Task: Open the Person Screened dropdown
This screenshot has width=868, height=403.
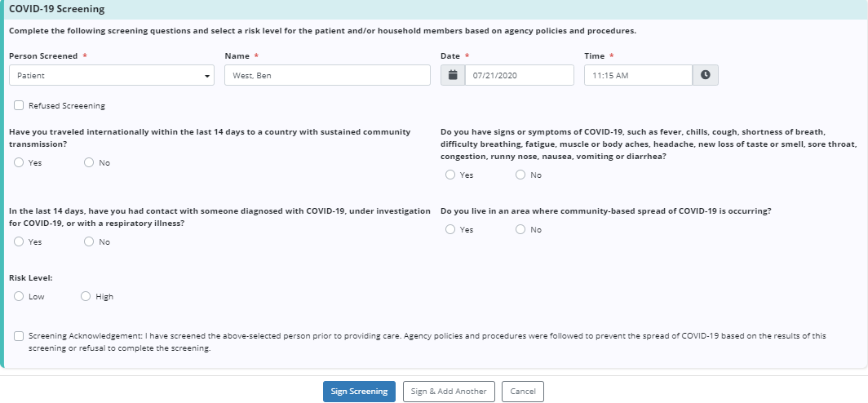Action: coord(113,75)
